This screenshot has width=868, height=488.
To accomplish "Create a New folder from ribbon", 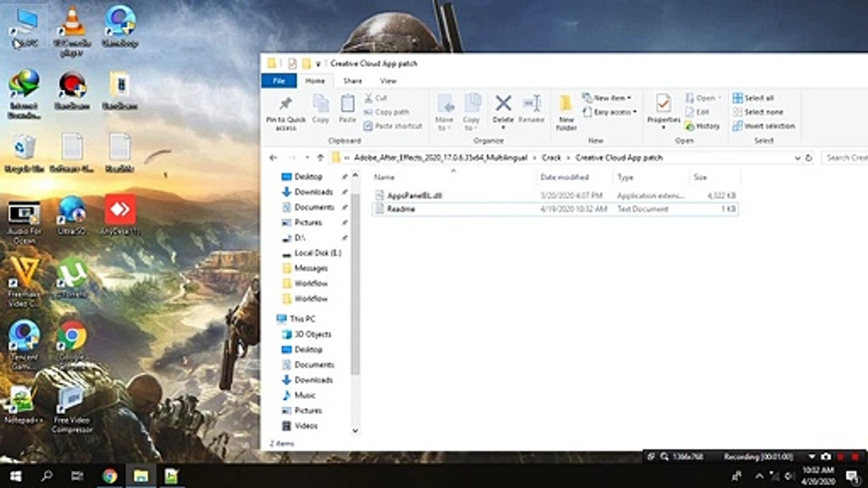I will (x=566, y=112).
